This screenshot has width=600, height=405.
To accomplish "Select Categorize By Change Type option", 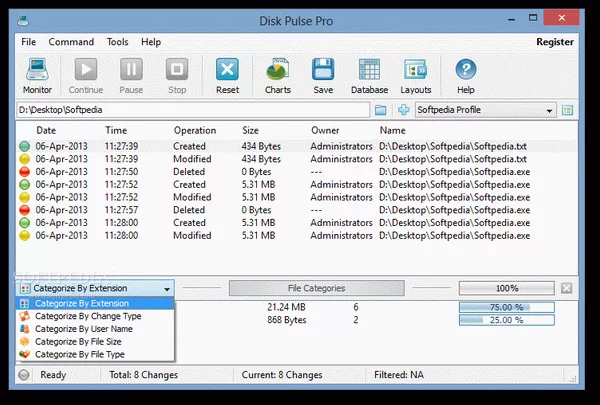I will [95, 316].
